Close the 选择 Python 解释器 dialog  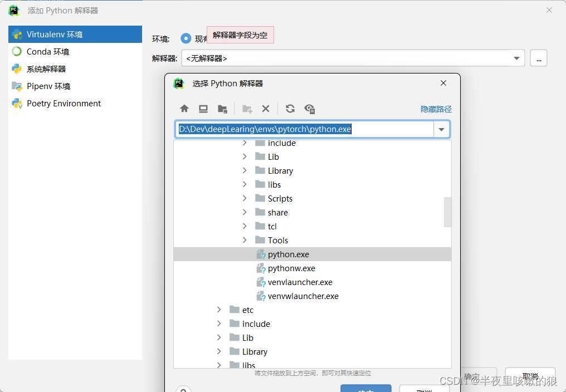point(443,84)
